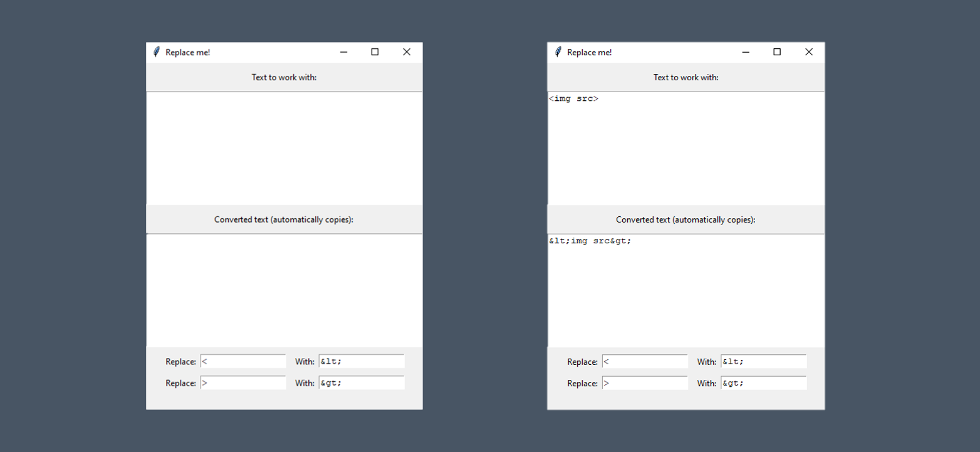
Task: Click the empty converted text area in left window
Action: 284,290
